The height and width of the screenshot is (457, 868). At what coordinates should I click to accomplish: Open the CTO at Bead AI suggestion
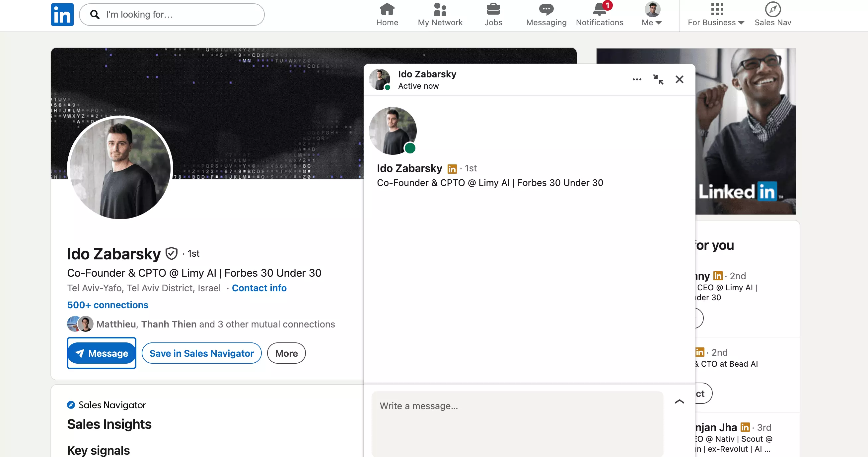[726, 364]
